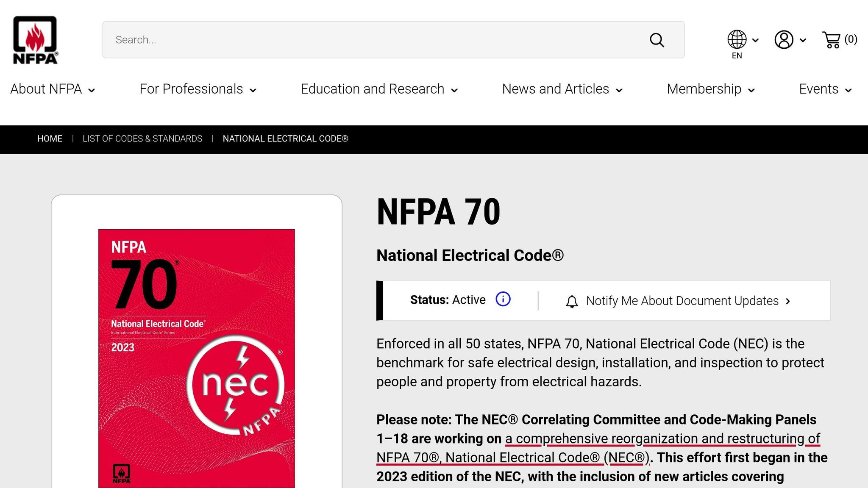Click the NFPA 70 page heading

pyautogui.click(x=438, y=212)
